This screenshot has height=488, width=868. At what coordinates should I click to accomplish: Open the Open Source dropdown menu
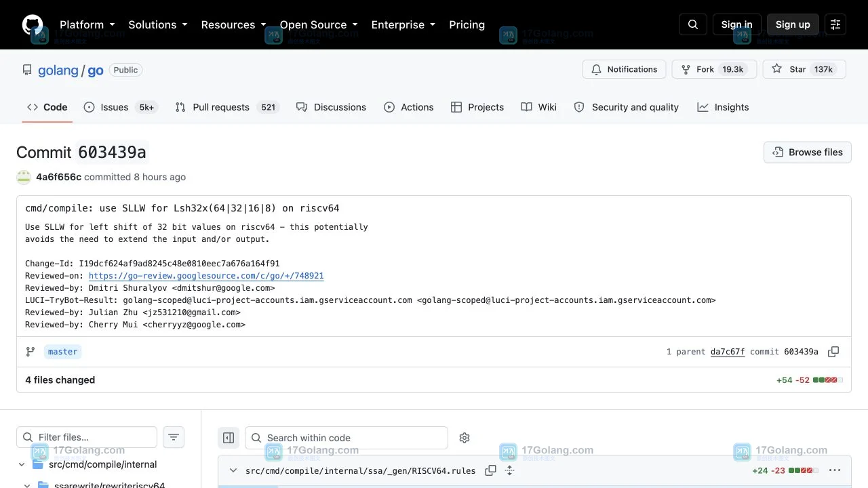point(319,24)
